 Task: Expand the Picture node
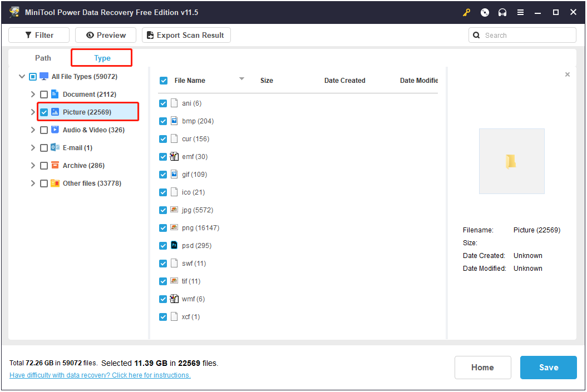(33, 112)
